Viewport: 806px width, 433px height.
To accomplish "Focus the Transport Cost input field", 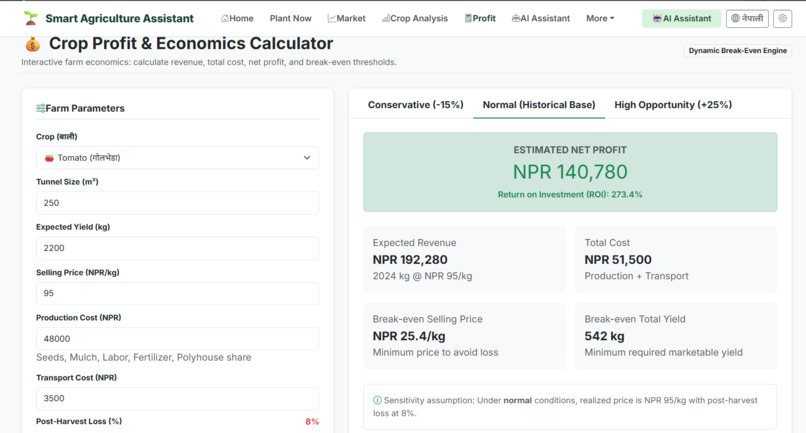I will click(x=177, y=399).
